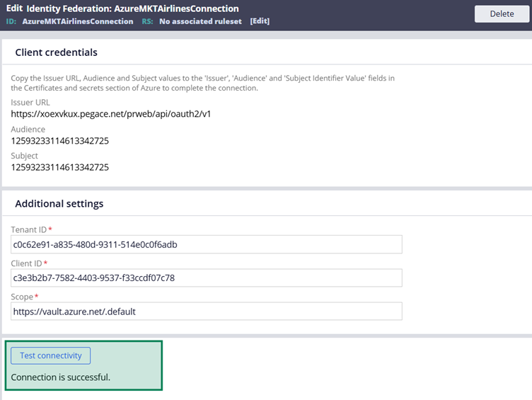The height and width of the screenshot is (400, 532).
Task: Click the Scope field label
Action: coord(22,297)
